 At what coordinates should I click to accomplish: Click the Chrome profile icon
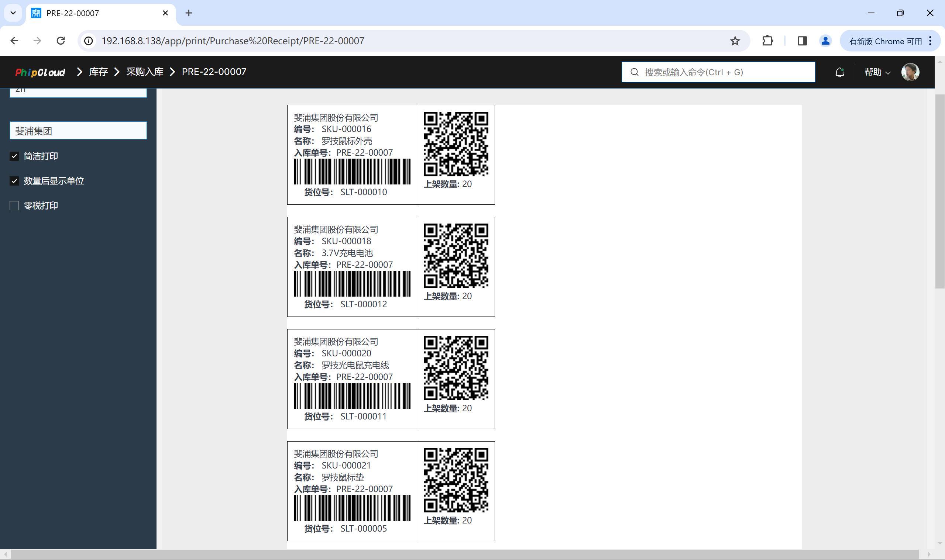click(825, 41)
